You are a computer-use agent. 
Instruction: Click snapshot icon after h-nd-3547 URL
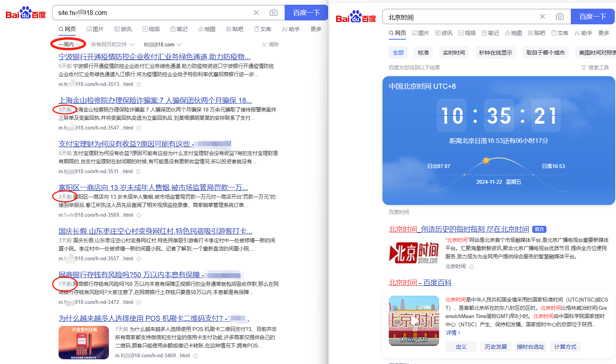click(x=139, y=128)
